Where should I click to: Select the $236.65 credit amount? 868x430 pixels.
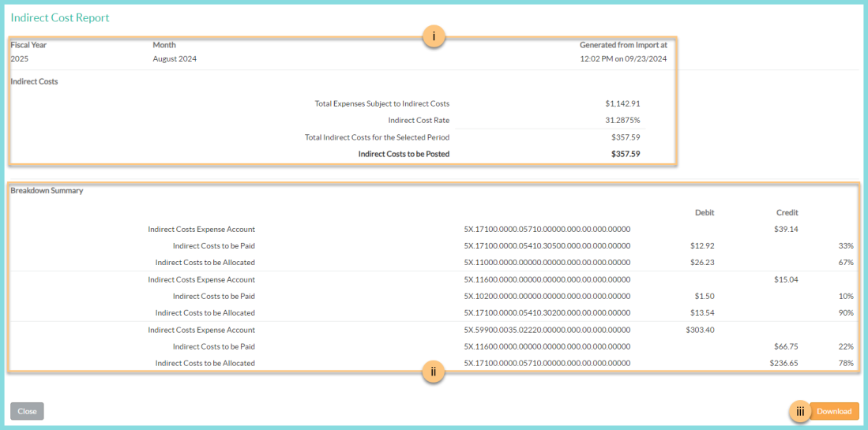click(x=783, y=363)
